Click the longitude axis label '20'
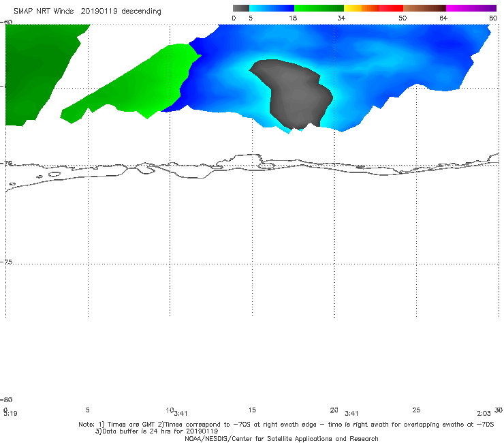Screen dimensions: 504x443 [334, 410]
